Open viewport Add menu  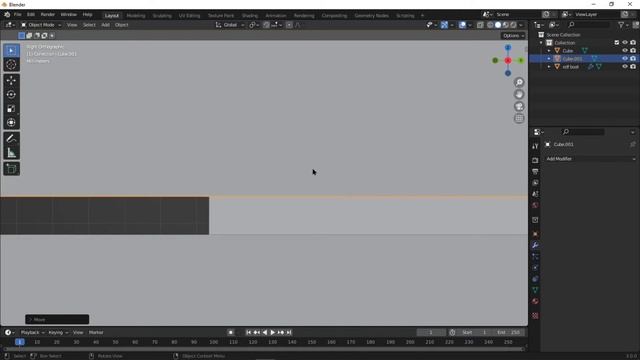[x=105, y=25]
